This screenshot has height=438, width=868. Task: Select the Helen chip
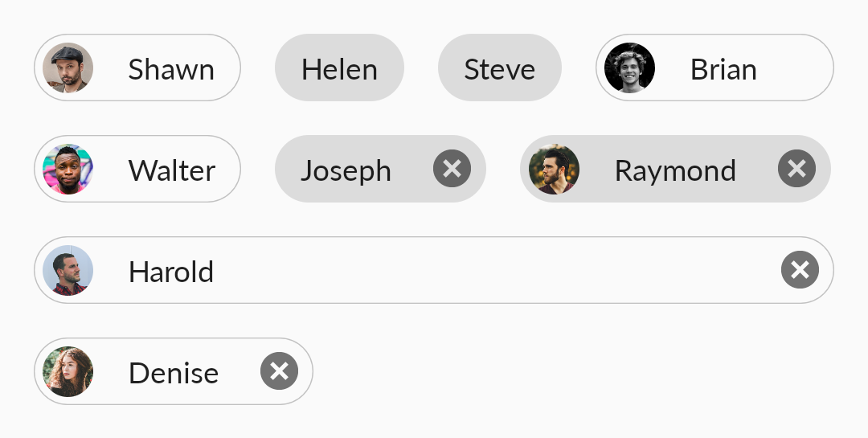(x=339, y=68)
